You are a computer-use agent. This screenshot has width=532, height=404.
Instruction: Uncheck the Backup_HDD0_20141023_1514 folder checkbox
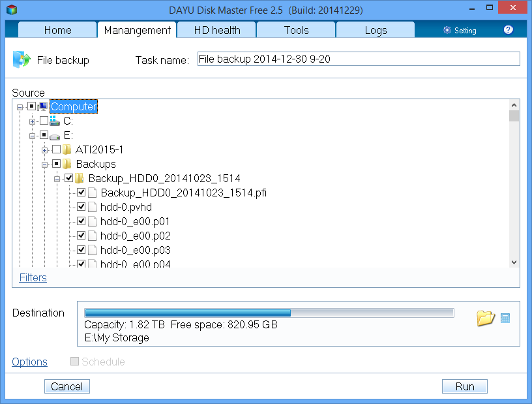tap(69, 178)
